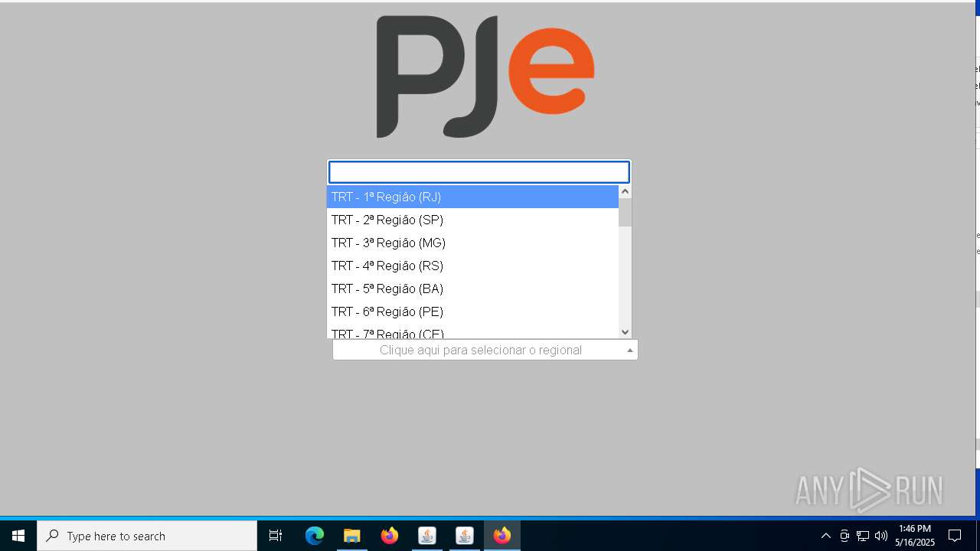This screenshot has width=980, height=551.
Task: Open File Explorer from taskbar
Action: [352, 536]
